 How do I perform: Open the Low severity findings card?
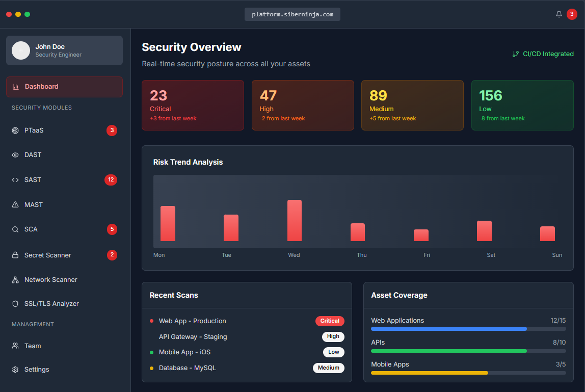(x=522, y=105)
